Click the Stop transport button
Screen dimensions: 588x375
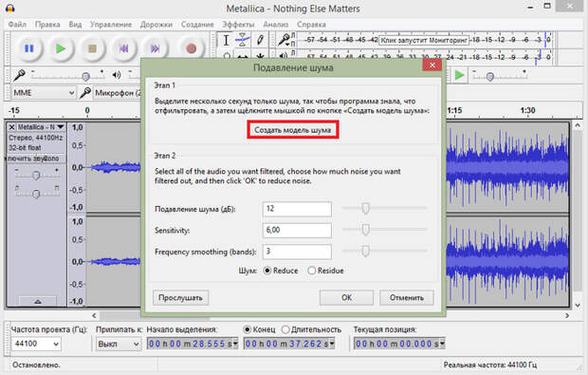pyautogui.click(x=92, y=48)
